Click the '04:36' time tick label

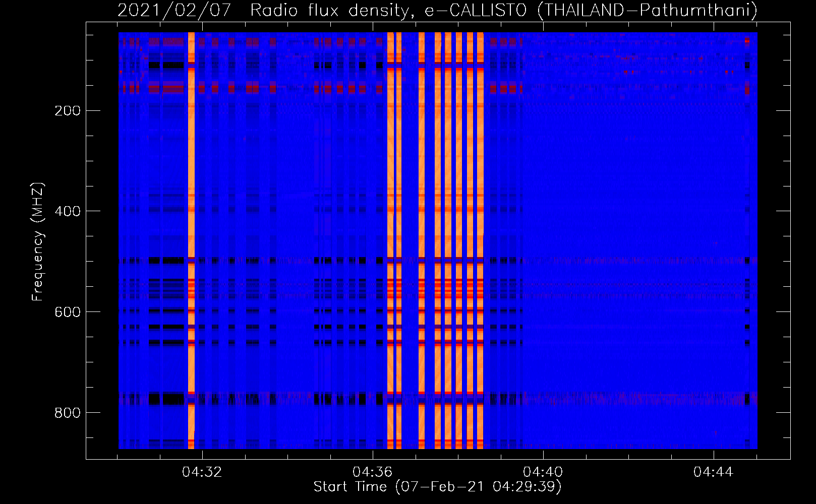coord(373,472)
